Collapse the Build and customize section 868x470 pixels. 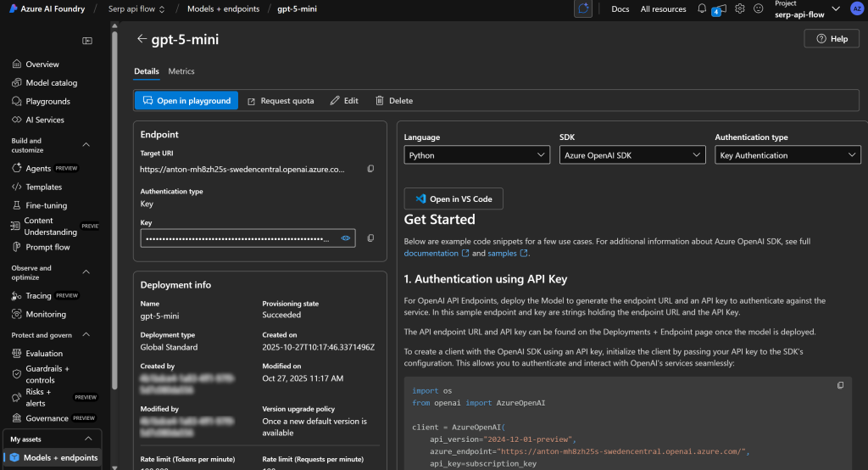coord(86,145)
